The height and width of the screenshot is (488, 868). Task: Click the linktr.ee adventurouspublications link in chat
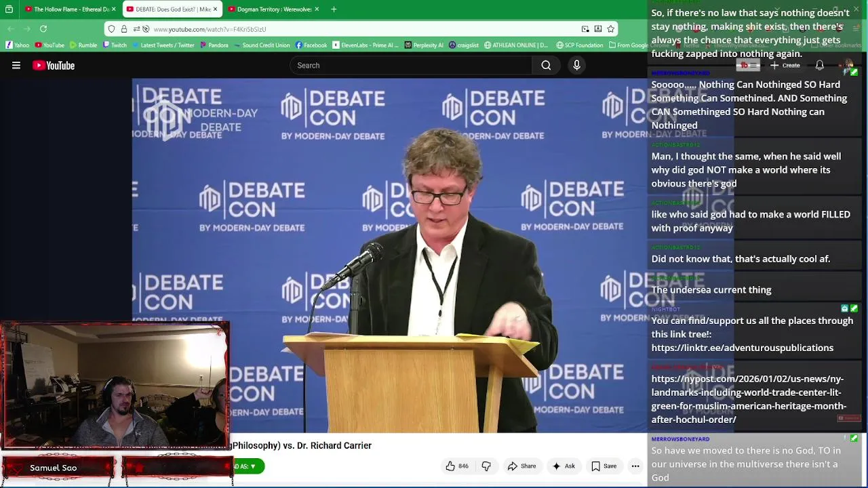point(743,348)
